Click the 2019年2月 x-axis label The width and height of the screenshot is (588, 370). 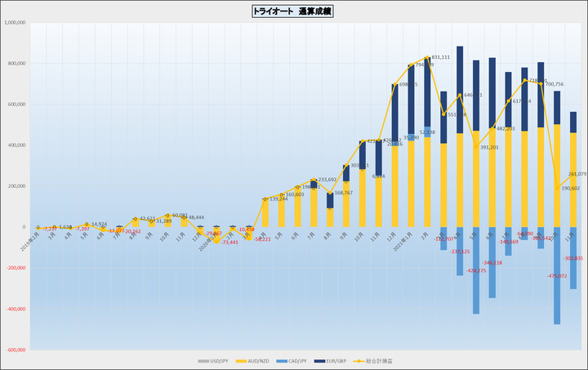(x=30, y=242)
